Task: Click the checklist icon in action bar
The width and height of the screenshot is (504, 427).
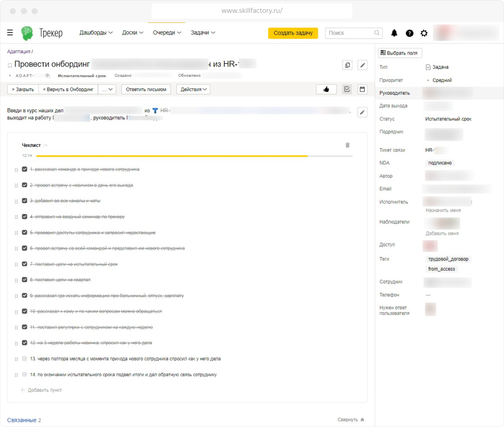Action: click(347, 89)
